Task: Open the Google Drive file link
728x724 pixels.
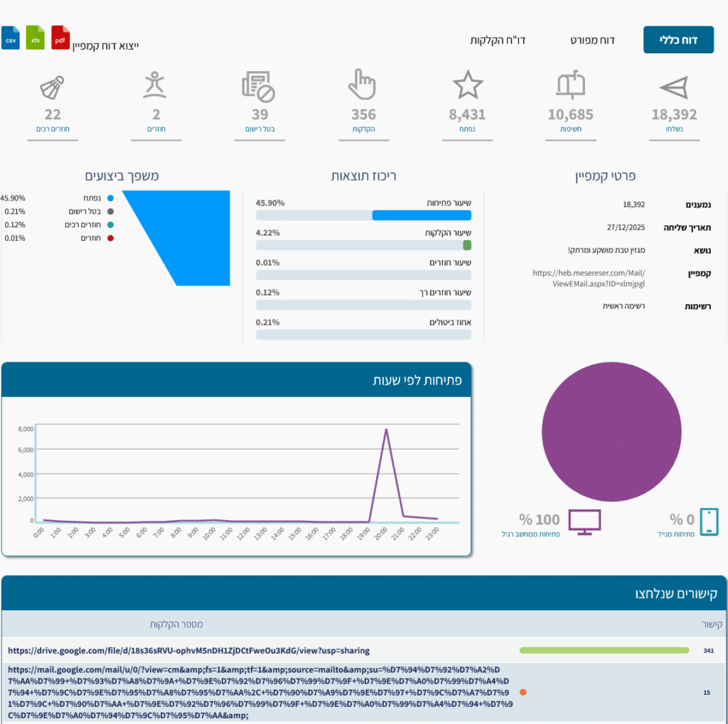Action: coord(188,650)
